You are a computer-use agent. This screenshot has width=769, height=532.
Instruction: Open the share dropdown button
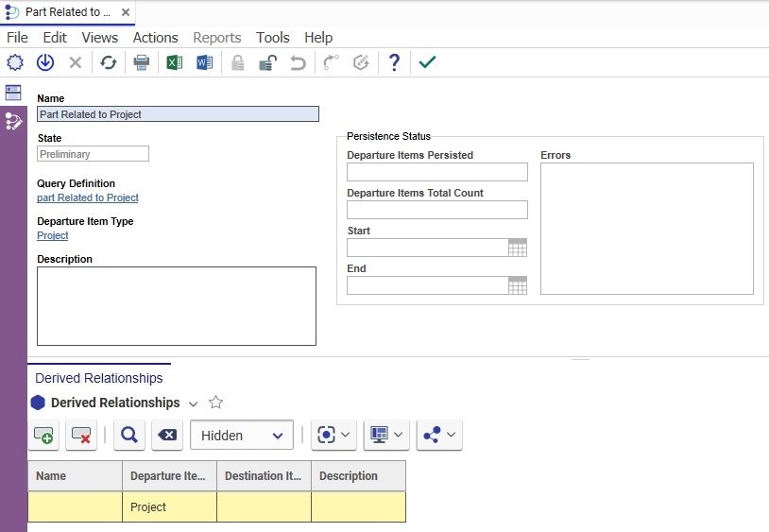439,435
